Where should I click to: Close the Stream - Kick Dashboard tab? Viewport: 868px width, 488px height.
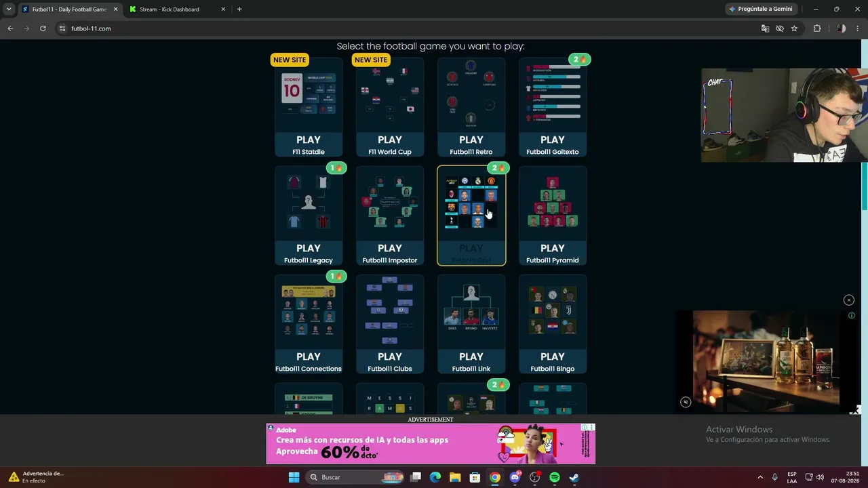pyautogui.click(x=223, y=9)
